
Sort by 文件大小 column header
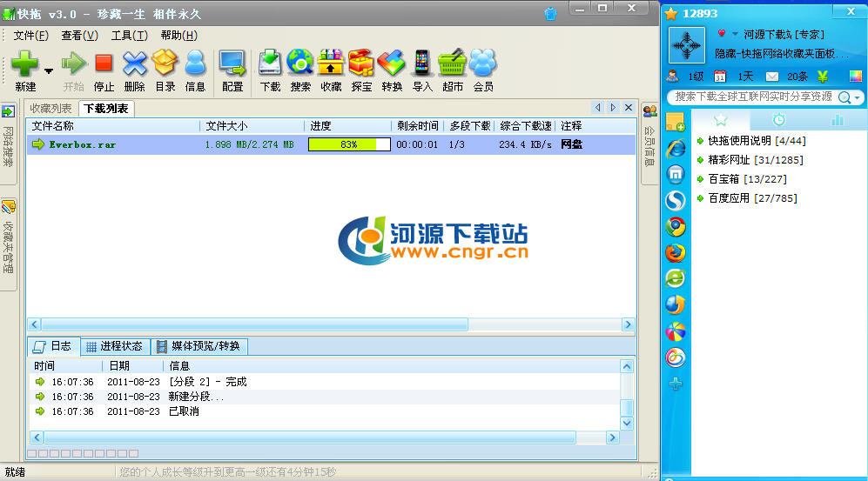point(252,126)
